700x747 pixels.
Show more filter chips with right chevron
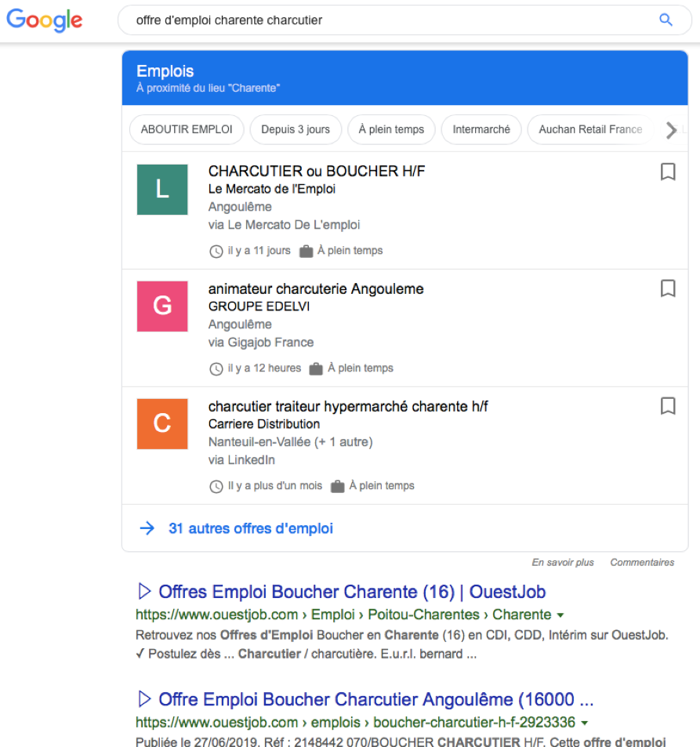coord(672,129)
